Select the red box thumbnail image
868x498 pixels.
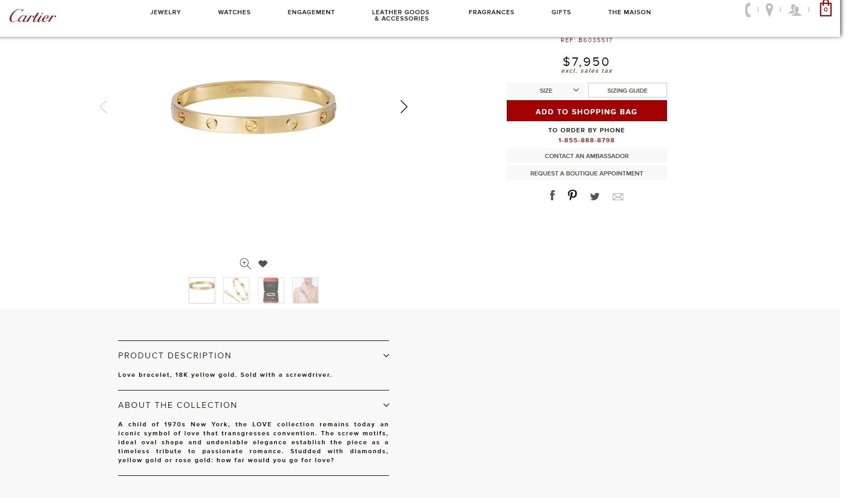click(x=271, y=290)
